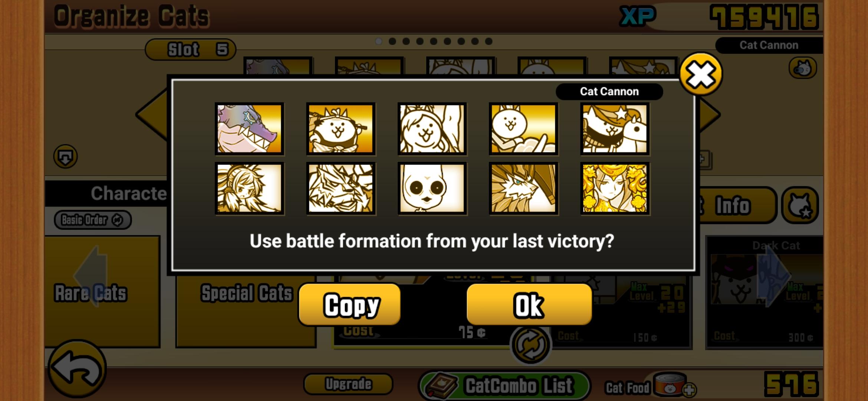Select the golden goddess cat thumbnail
The width and height of the screenshot is (868, 401).
coord(615,189)
